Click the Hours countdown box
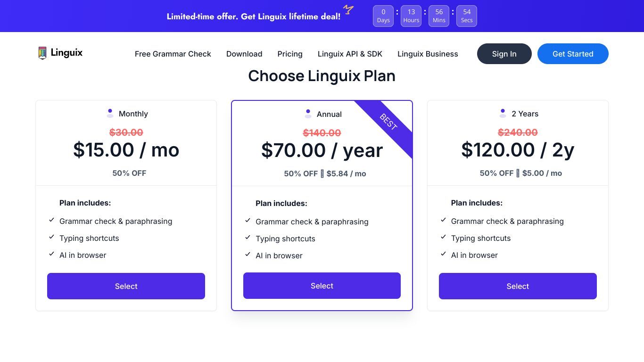644x362 pixels. (411, 16)
